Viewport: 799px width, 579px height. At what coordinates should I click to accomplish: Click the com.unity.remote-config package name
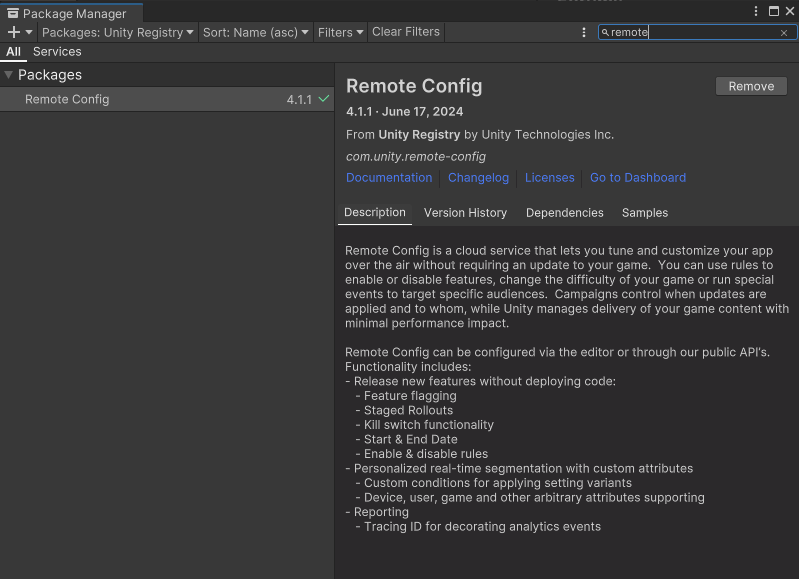(416, 156)
